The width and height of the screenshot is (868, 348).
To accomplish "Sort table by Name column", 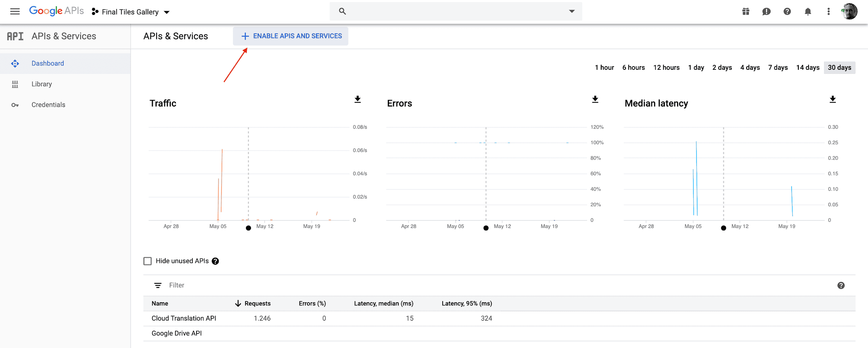I will (160, 304).
